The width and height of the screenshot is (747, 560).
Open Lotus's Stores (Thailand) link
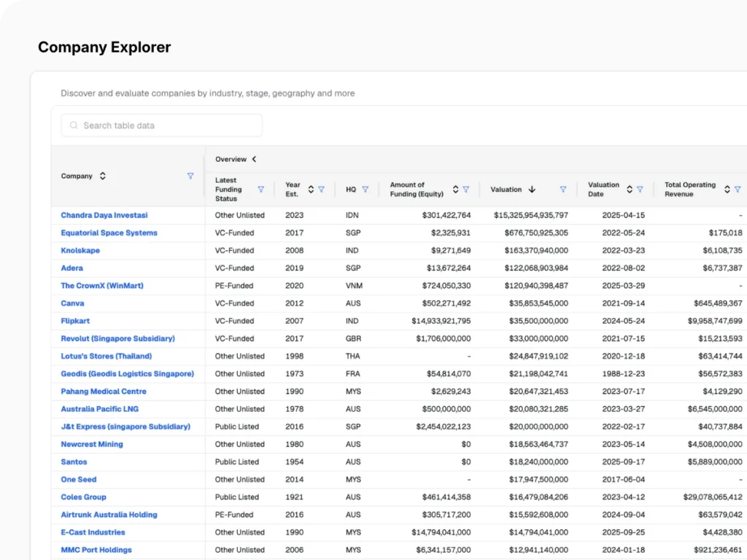(x=107, y=356)
